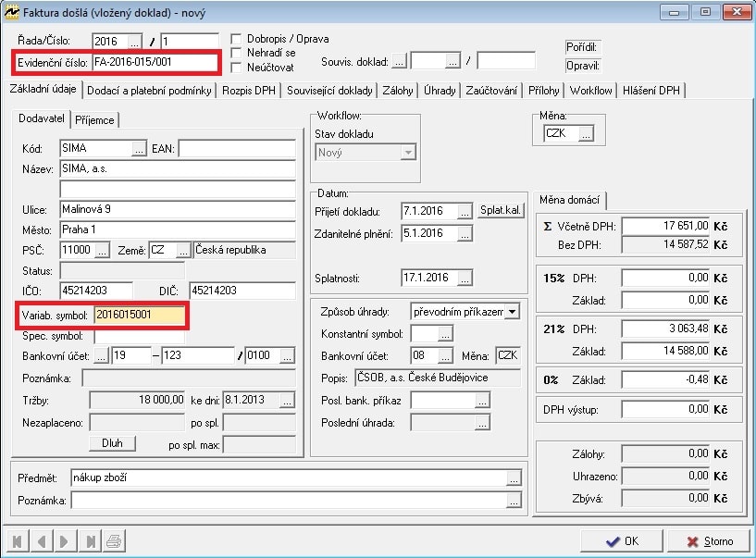Click the 15% DPH amount field

tap(666, 279)
